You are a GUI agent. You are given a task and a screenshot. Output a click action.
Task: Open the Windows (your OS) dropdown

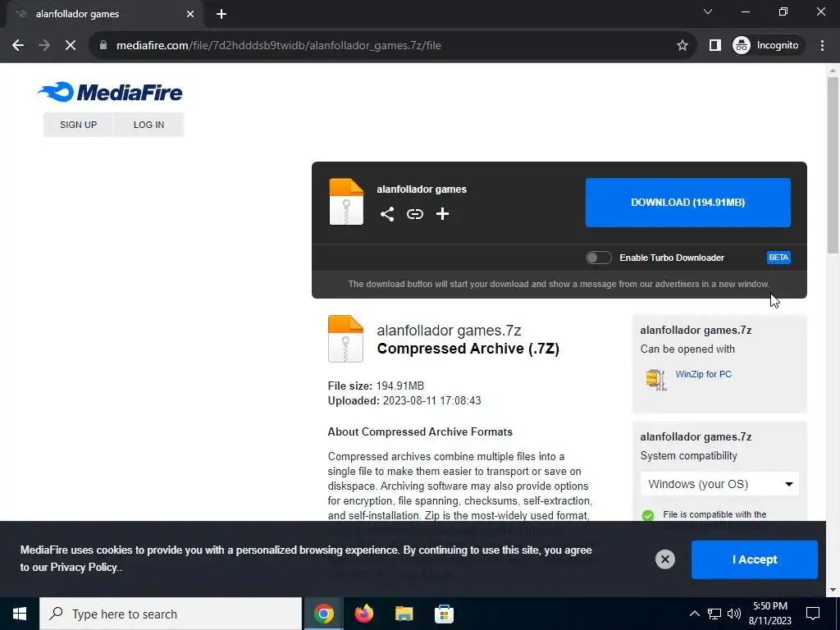719,484
